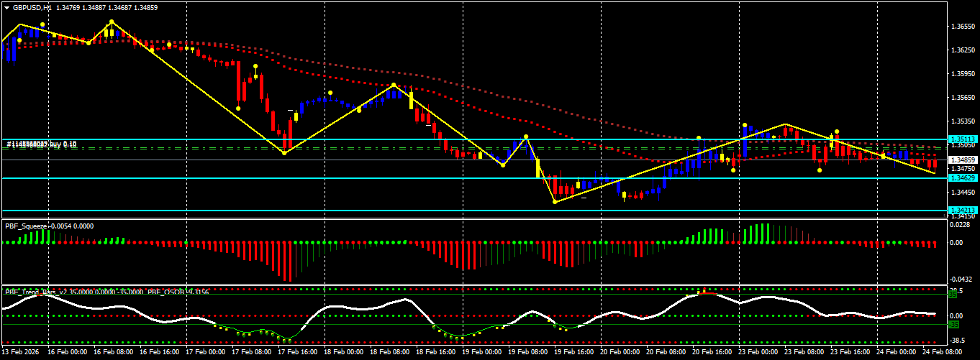980x360 pixels.
Task: Click the 18 Feb 08:00 time label
Action: [389, 353]
